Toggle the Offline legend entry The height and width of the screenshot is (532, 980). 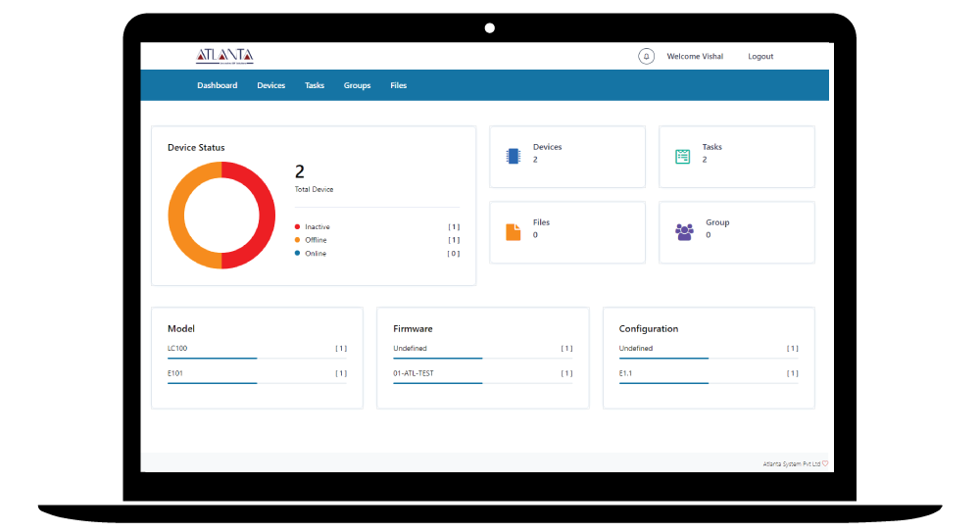pyautogui.click(x=316, y=240)
